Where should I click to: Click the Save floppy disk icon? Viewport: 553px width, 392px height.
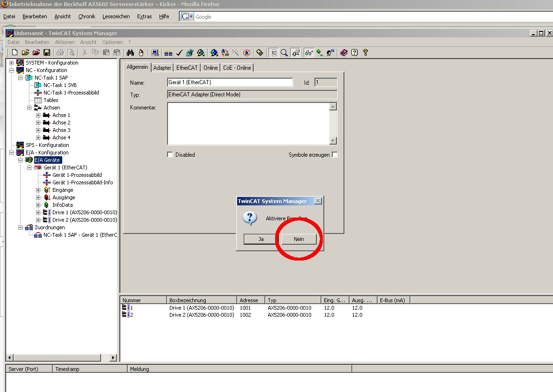pos(47,52)
